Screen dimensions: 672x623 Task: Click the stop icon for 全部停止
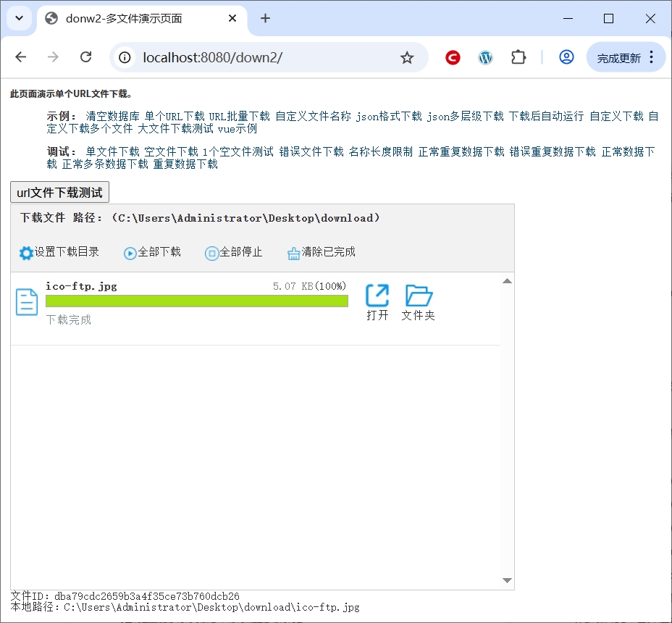(x=211, y=253)
